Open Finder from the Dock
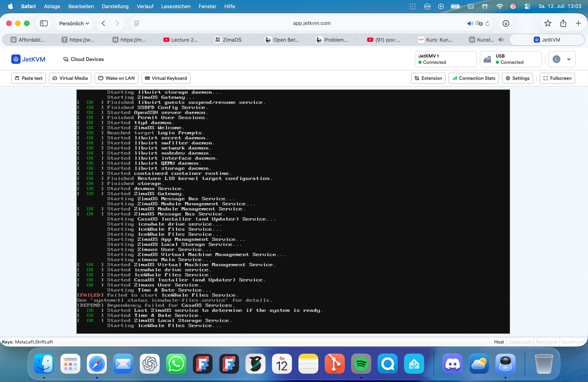Viewport: 588px width, 382px height. point(44,364)
